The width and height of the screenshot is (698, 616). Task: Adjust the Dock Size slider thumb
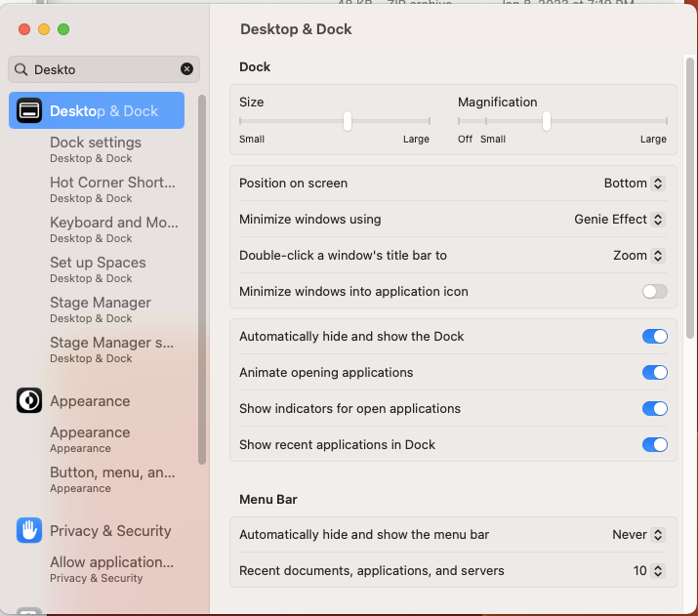tap(348, 121)
